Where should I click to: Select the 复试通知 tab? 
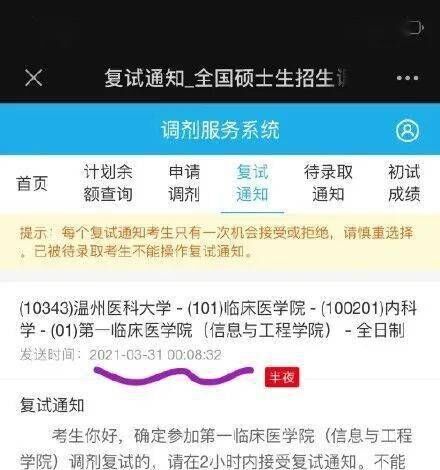pyautogui.click(x=252, y=183)
